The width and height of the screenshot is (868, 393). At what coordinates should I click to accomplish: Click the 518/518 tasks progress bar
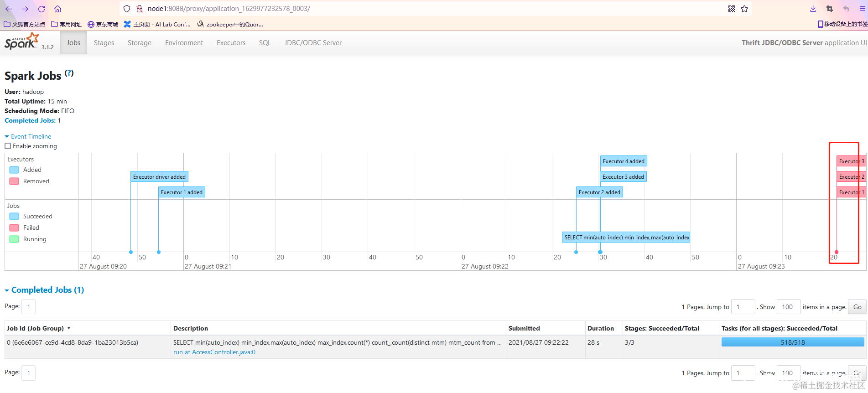coord(793,342)
